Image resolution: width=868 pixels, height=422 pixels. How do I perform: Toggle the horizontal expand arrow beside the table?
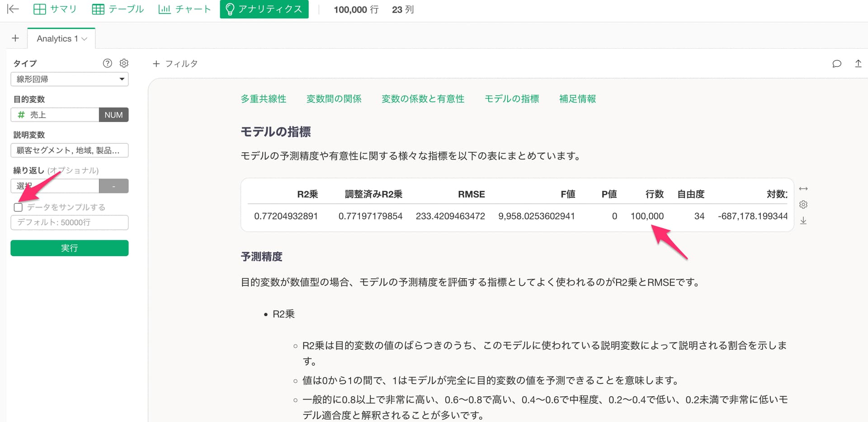point(803,188)
